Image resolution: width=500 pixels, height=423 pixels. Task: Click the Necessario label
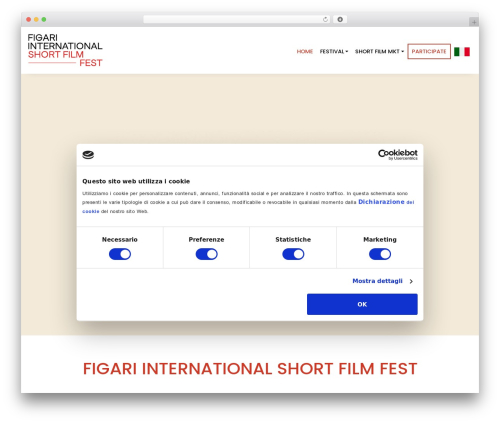(120, 240)
